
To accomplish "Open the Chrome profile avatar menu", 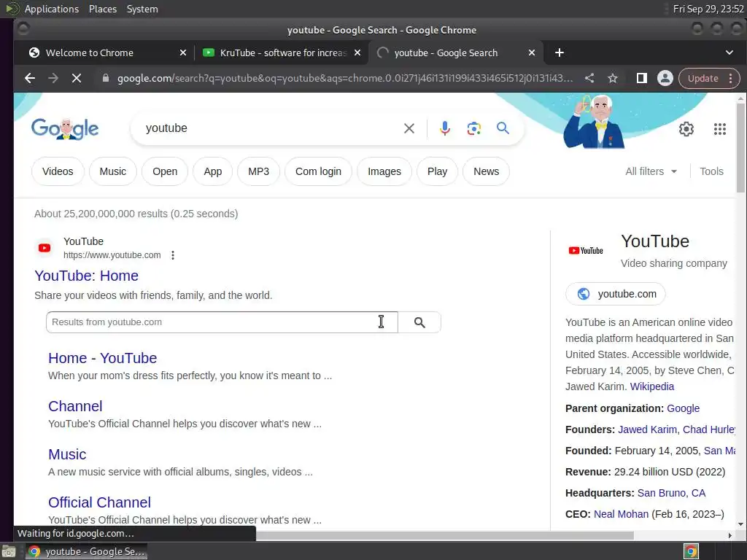I will tap(665, 78).
